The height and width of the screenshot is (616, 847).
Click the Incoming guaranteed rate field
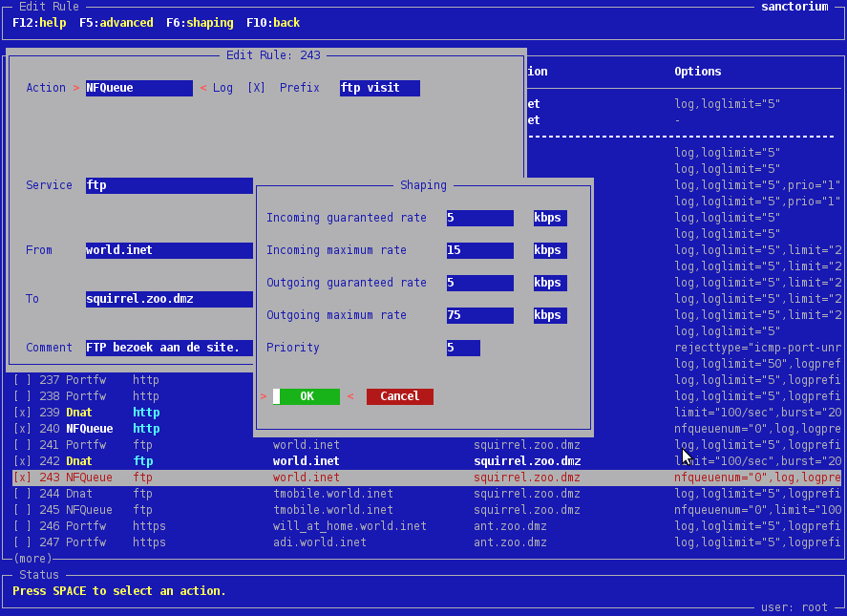tap(479, 218)
